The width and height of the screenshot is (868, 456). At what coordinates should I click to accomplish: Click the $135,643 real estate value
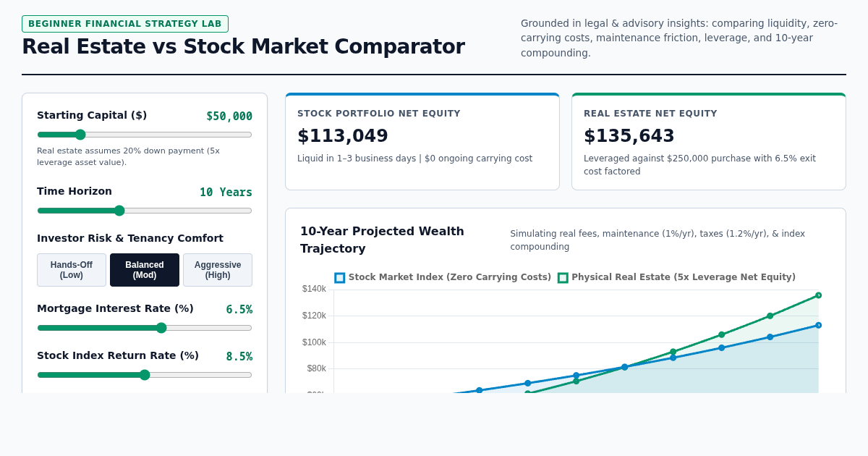coord(629,136)
